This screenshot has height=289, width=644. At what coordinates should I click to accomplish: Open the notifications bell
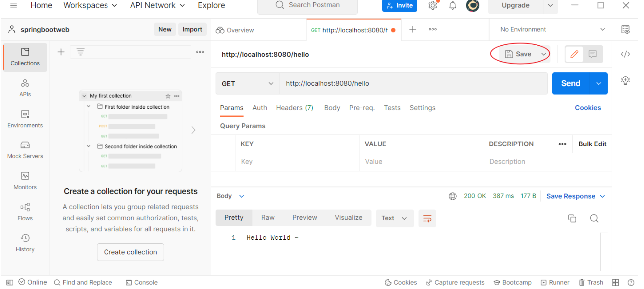(x=453, y=5)
